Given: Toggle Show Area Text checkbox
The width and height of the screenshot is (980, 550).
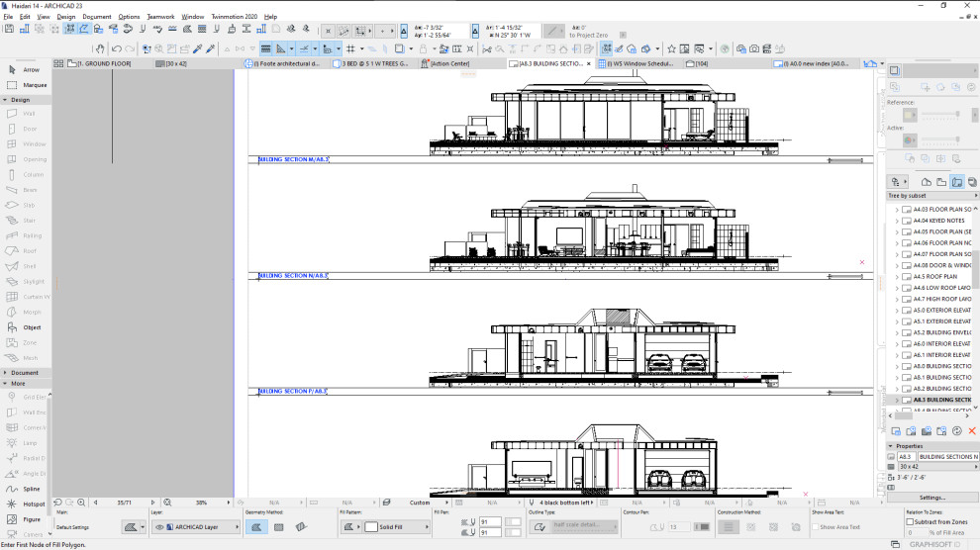Looking at the screenshot, I should (815, 527).
